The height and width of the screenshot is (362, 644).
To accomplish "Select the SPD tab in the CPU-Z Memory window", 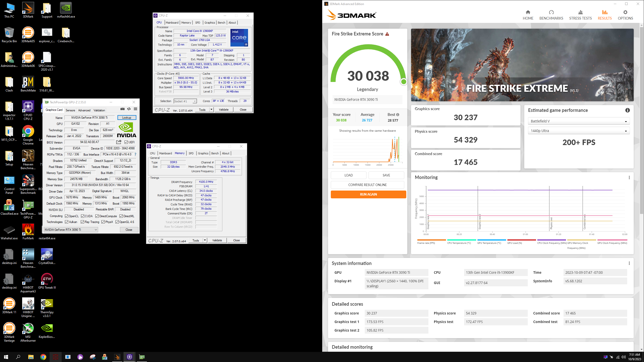I will coord(191,153).
